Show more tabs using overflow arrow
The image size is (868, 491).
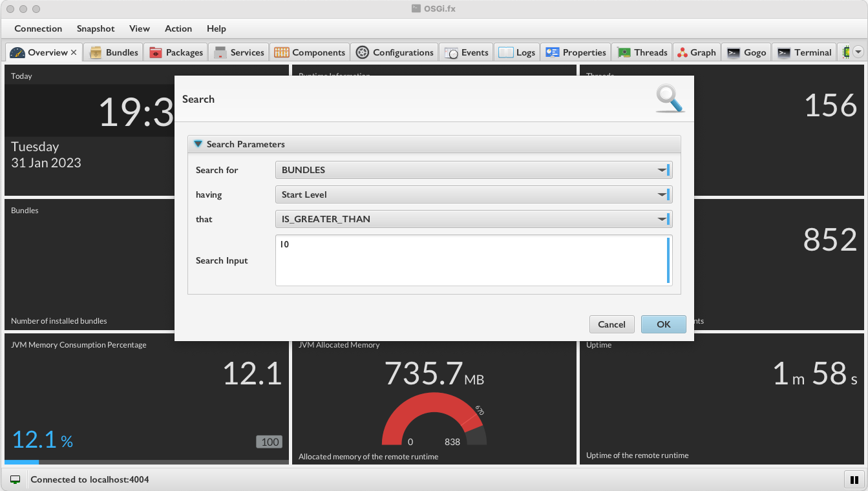tap(858, 52)
